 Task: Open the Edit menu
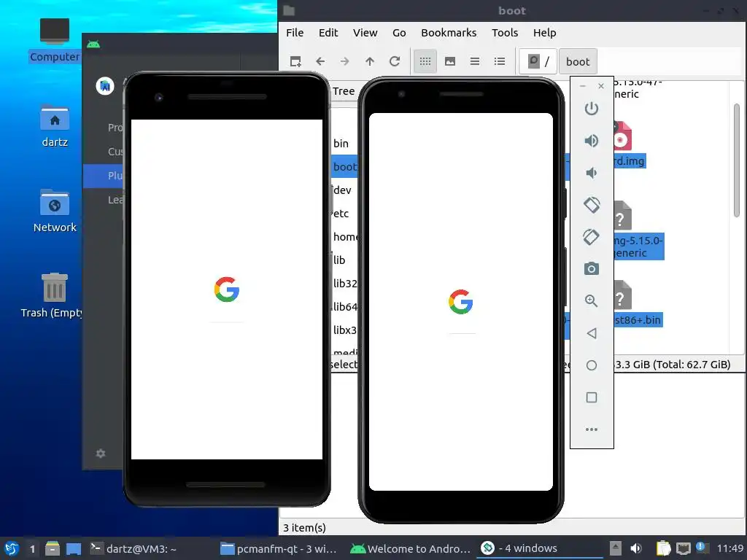coord(328,33)
